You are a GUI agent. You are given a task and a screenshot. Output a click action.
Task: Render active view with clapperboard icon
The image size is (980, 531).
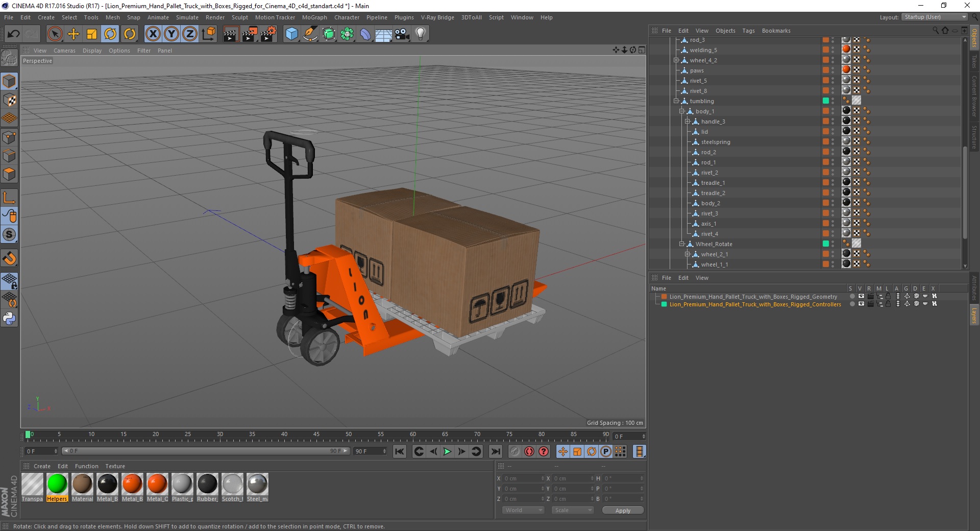point(231,34)
